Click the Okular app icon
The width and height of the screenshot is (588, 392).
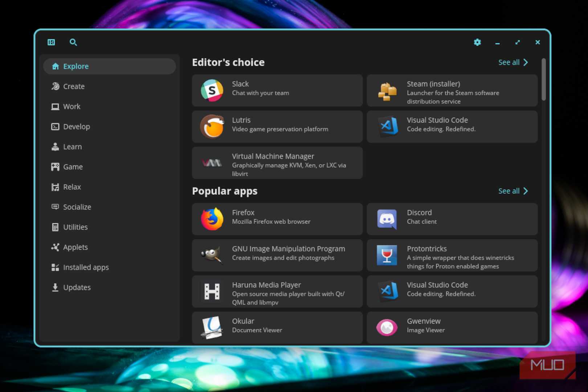coord(212,327)
